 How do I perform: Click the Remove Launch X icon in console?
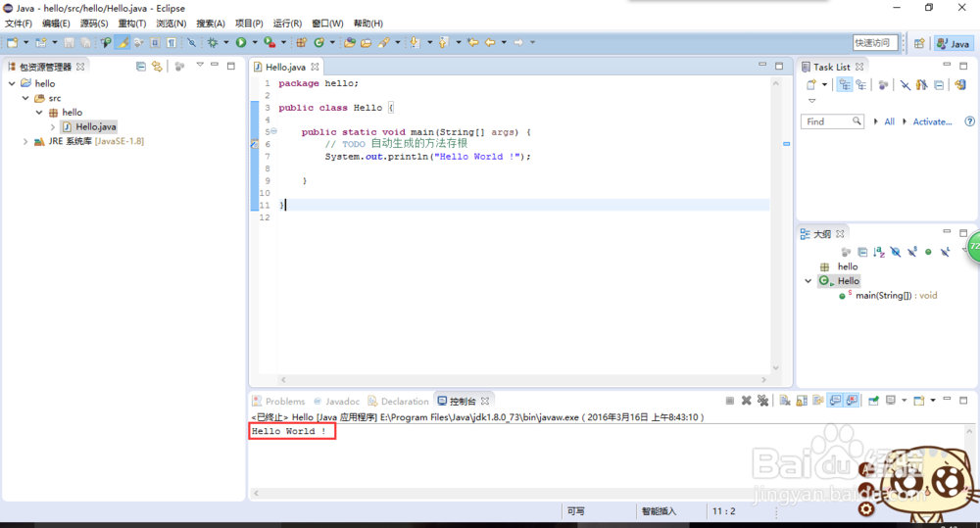tap(746, 401)
